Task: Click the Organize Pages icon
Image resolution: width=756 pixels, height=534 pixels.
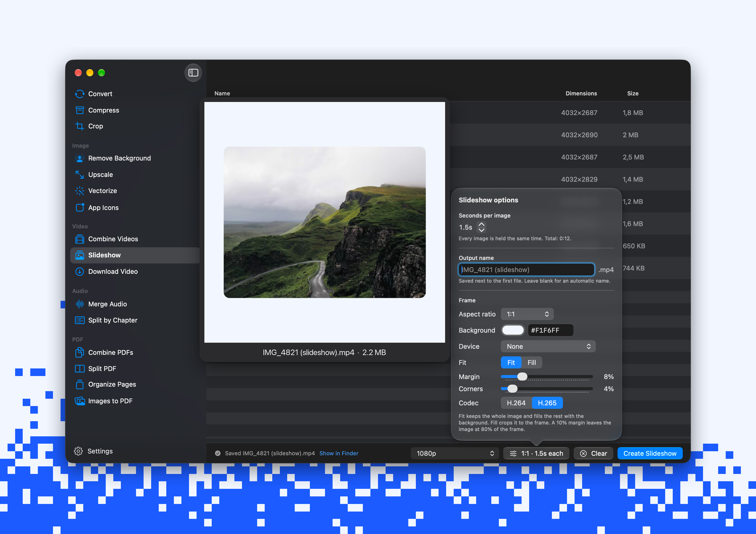Action: (80, 384)
